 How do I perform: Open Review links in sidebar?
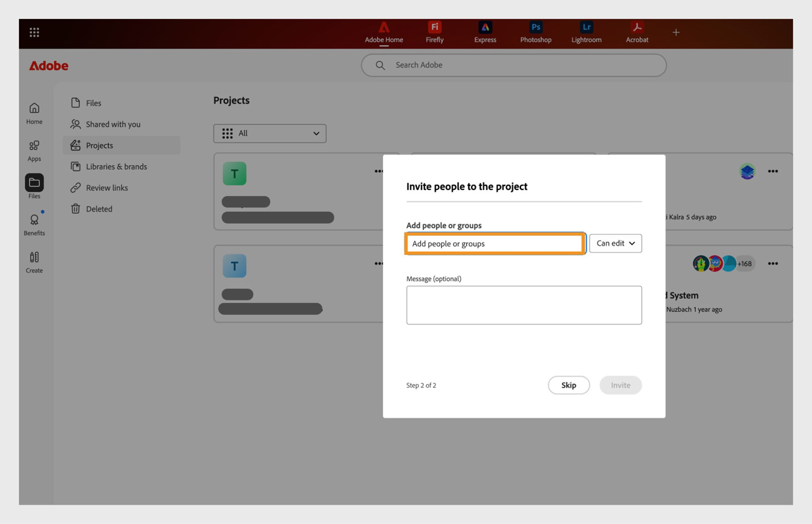tap(107, 188)
